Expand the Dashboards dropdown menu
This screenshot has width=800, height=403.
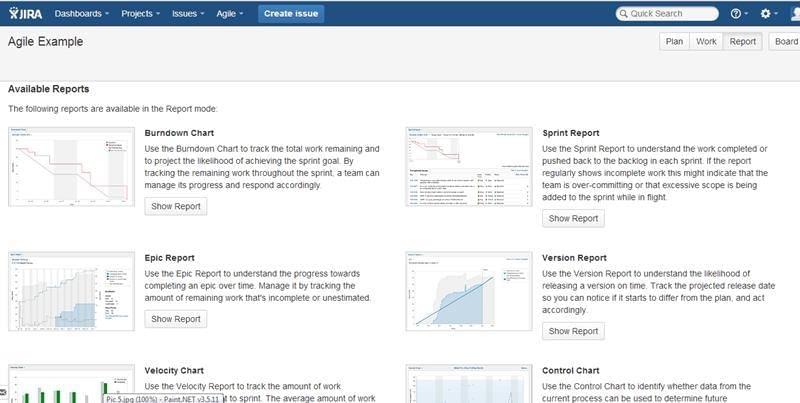click(82, 14)
